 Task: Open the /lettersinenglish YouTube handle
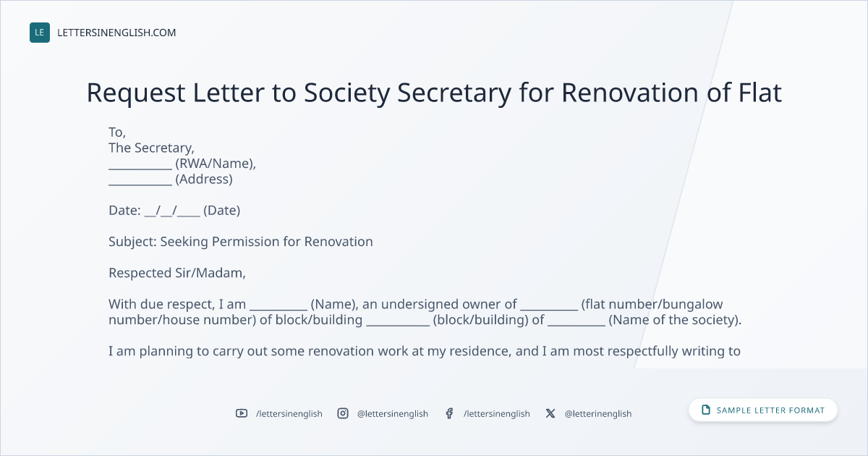(289, 413)
